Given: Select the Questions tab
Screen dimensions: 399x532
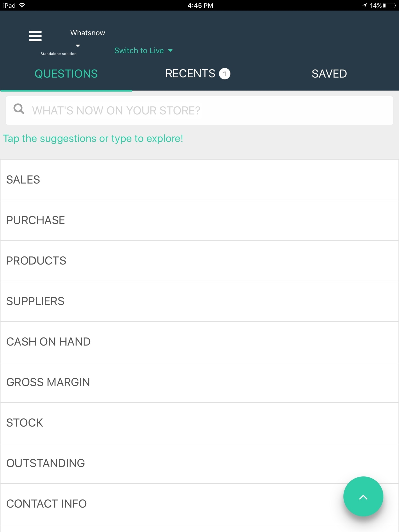Looking at the screenshot, I should (66, 74).
